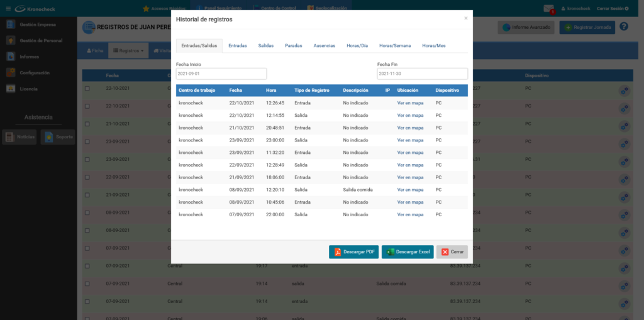
Task: Open Ver en mapa for 12:14:55 record
Action: click(410, 116)
